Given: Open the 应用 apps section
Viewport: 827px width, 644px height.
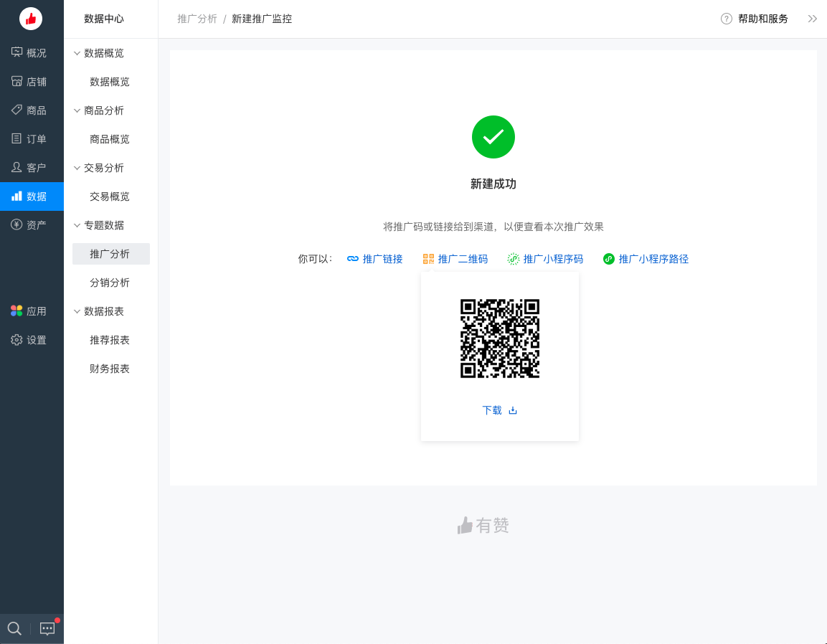Looking at the screenshot, I should pos(32,311).
